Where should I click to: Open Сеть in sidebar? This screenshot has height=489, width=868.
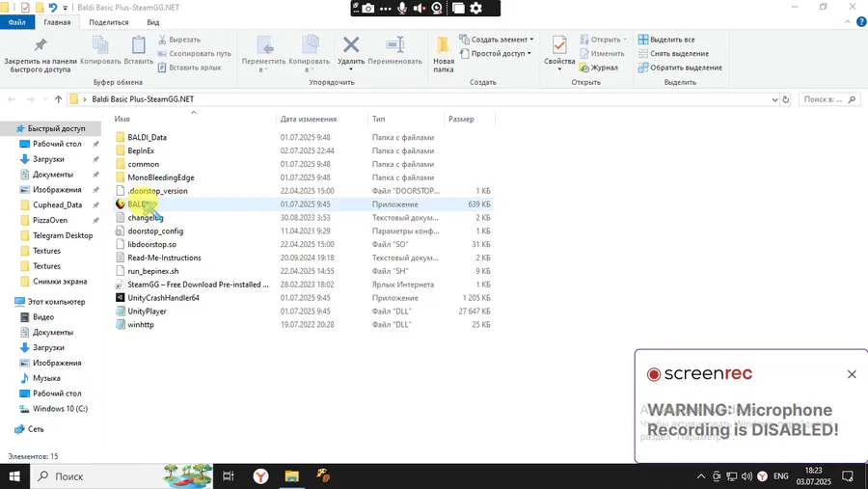[36, 429]
